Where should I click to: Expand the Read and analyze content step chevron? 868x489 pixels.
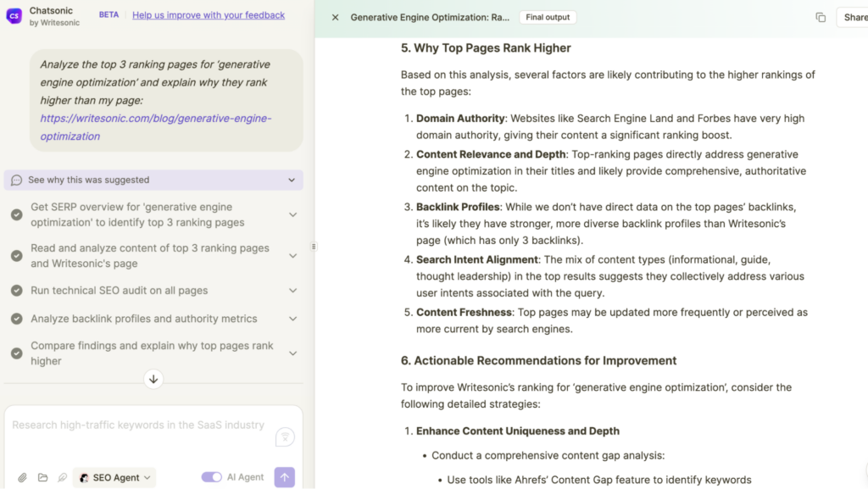[x=292, y=256]
